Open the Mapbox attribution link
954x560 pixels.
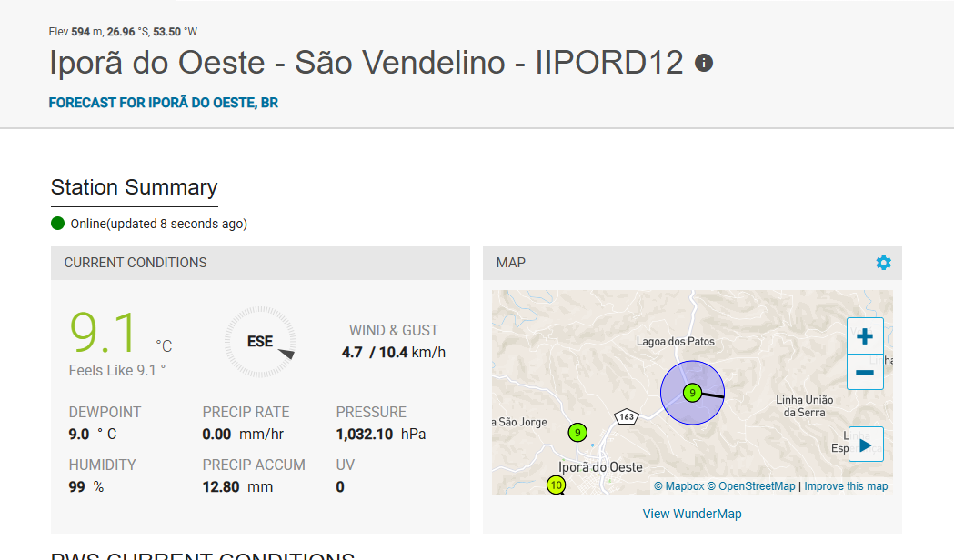click(678, 486)
